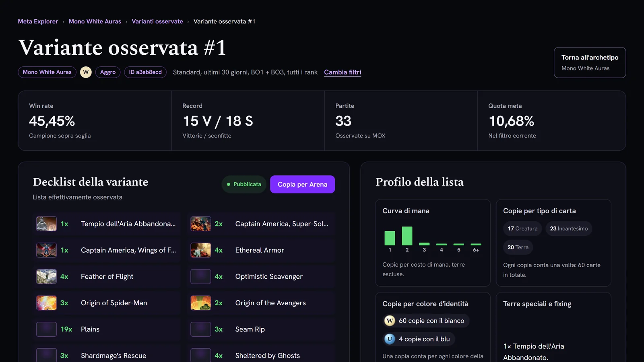The height and width of the screenshot is (362, 644).
Task: Click the 17 Creatura type chip
Action: pyautogui.click(x=522, y=228)
